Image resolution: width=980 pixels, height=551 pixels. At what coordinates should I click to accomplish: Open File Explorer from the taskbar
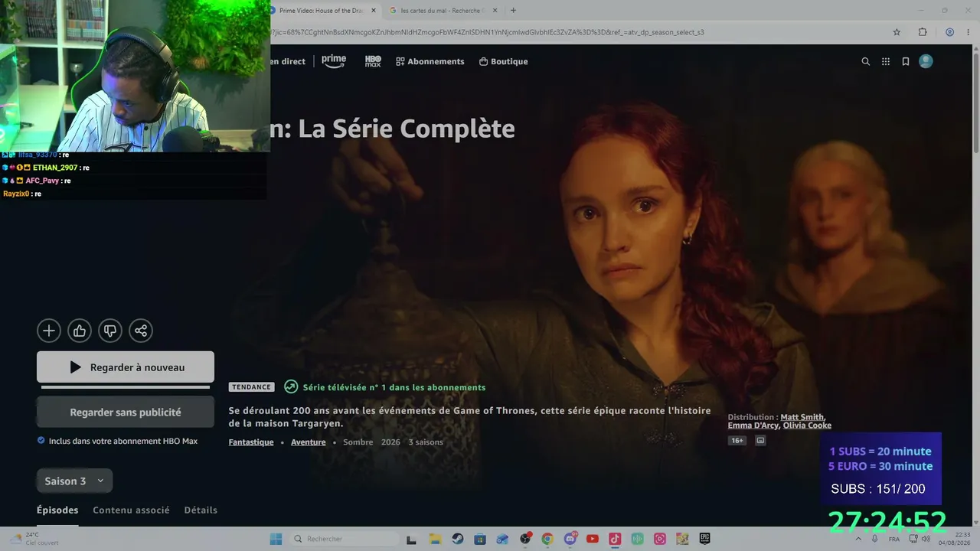(x=434, y=539)
